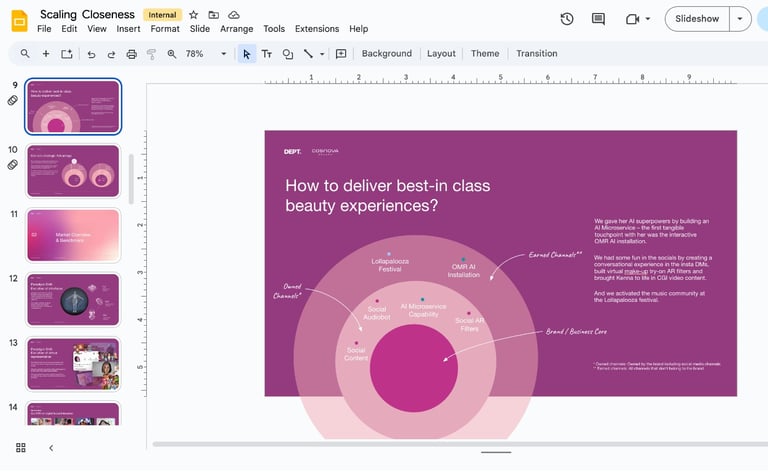The width and height of the screenshot is (768, 472).
Task: Open the Transition panel
Action: 536,53
